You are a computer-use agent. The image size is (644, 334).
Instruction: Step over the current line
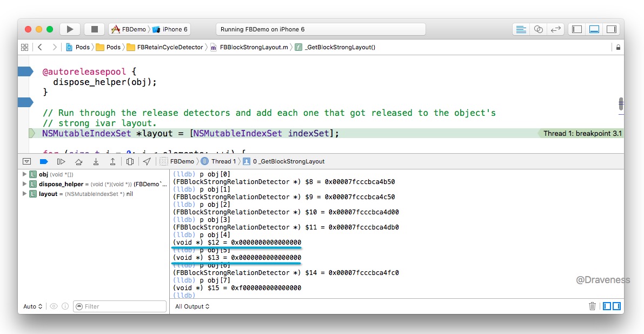[79, 161]
